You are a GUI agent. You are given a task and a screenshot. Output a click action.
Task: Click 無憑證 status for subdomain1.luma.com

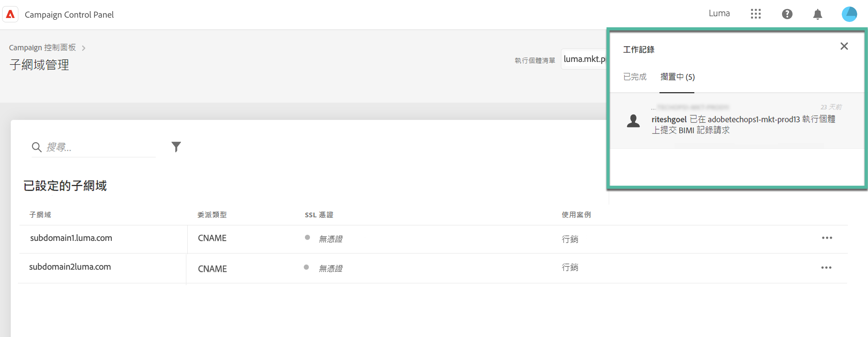coord(331,239)
